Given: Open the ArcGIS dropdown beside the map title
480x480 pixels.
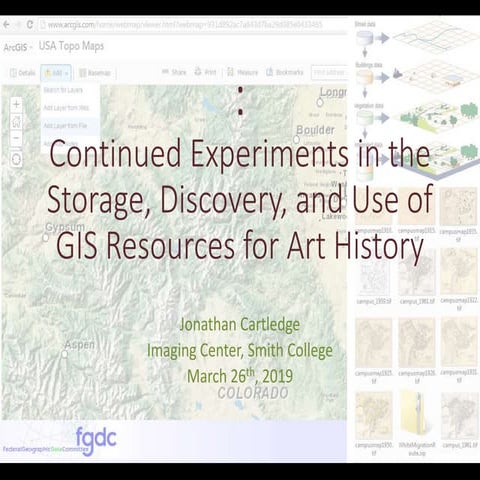Looking at the screenshot, I should (x=18, y=47).
